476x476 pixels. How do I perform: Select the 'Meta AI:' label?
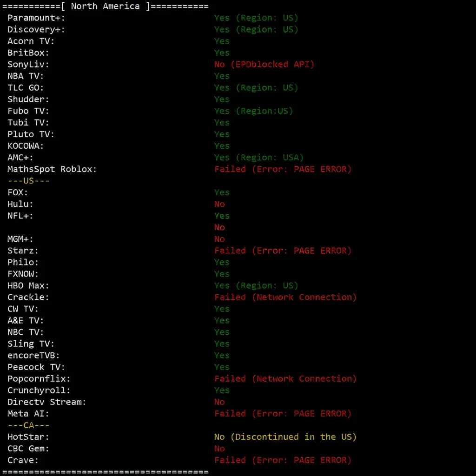click(28, 414)
